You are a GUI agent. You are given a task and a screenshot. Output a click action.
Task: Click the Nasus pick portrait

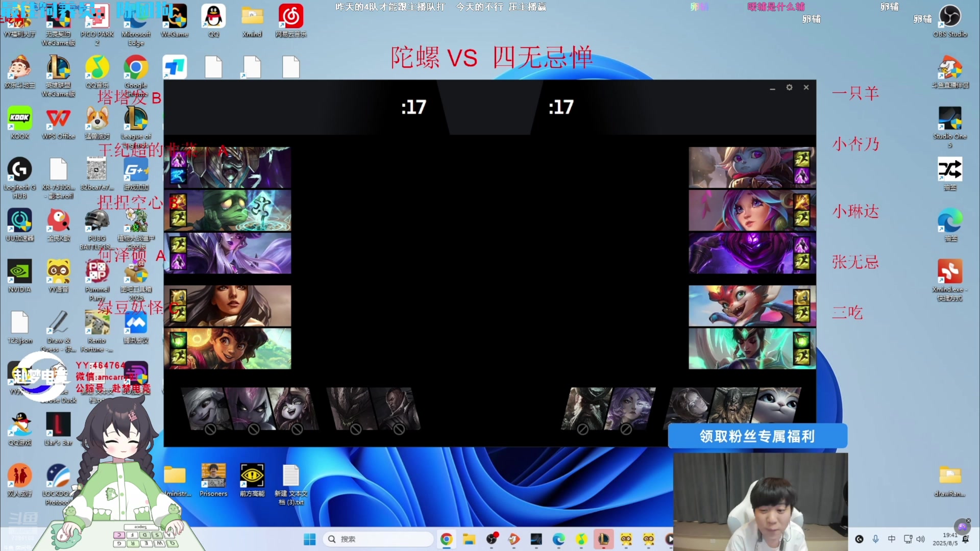point(228,168)
